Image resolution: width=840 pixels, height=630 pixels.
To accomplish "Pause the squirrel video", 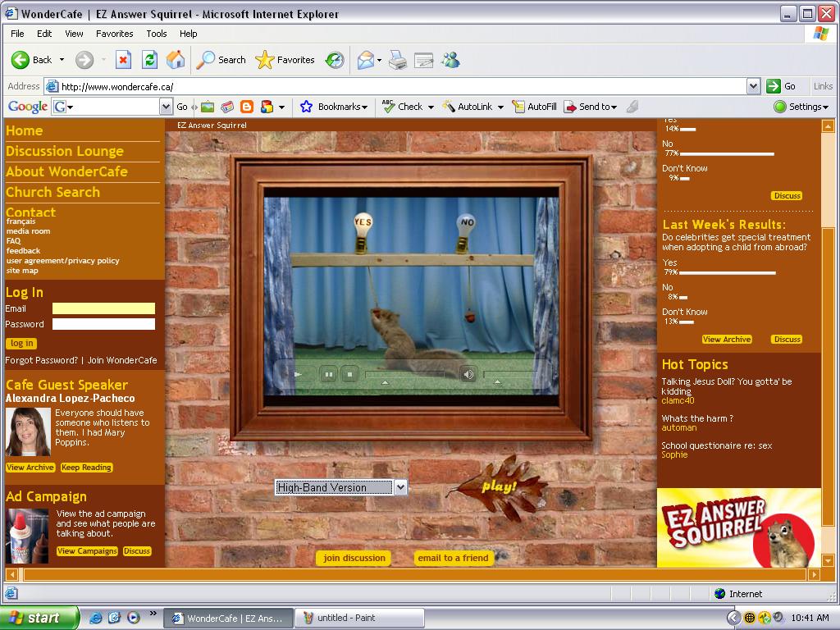I will pyautogui.click(x=328, y=374).
